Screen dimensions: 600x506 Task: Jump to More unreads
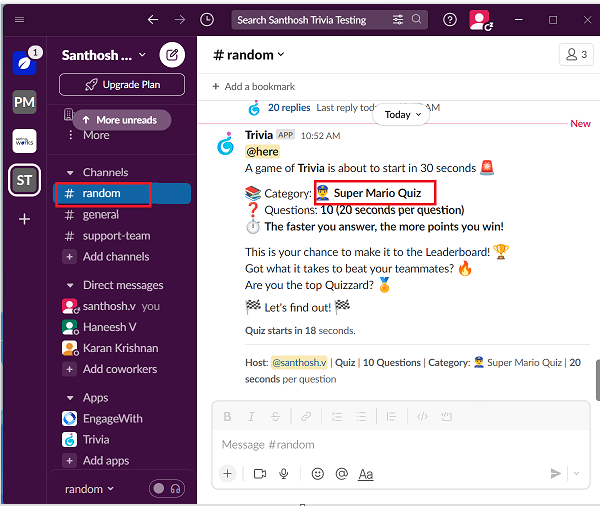pyautogui.click(x=122, y=120)
